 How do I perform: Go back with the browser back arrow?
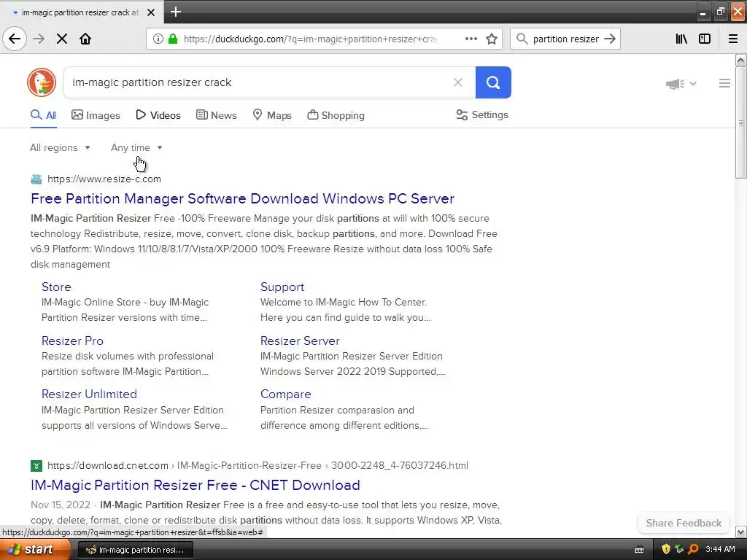[x=15, y=39]
